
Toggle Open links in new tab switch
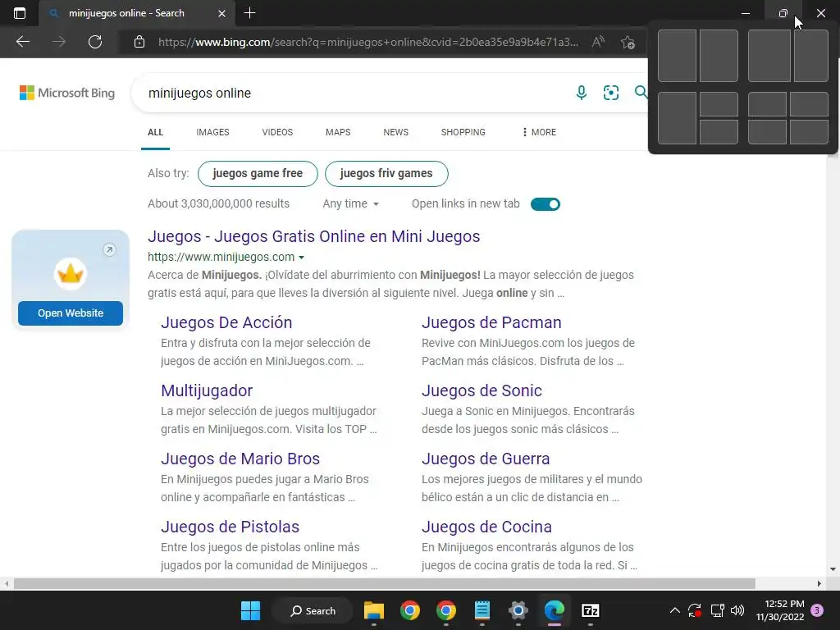546,204
